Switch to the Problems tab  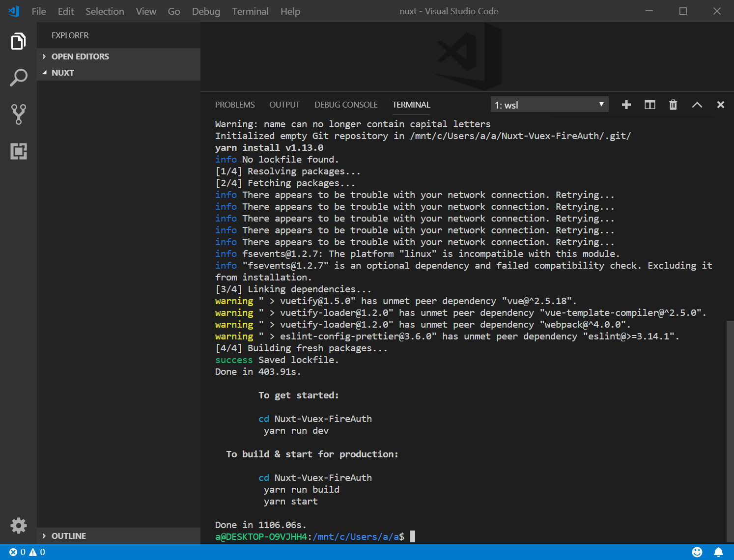[x=235, y=105]
